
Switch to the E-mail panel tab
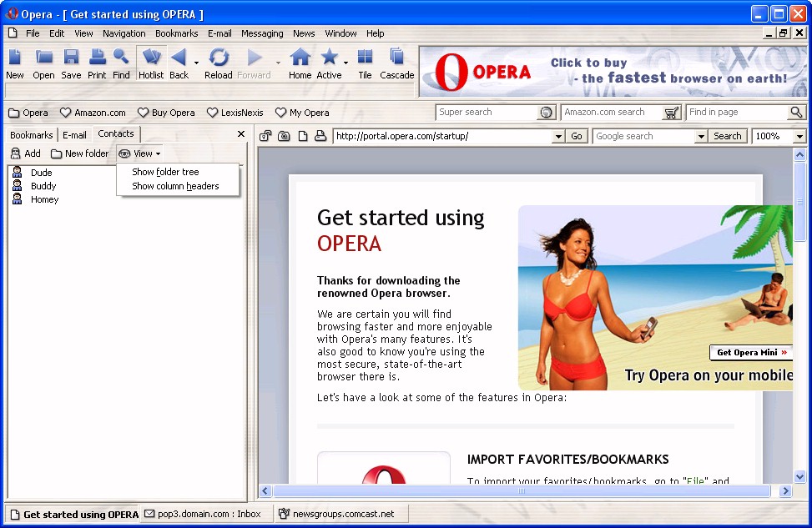pos(74,134)
